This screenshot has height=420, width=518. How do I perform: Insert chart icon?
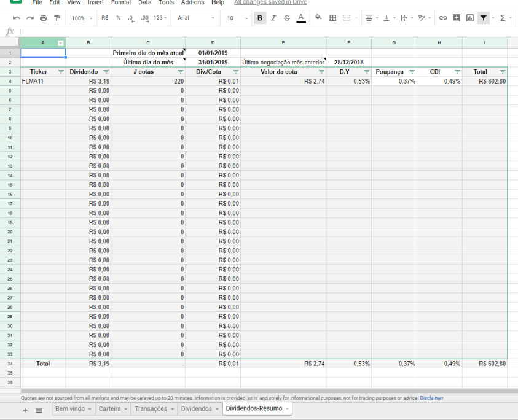[470, 18]
